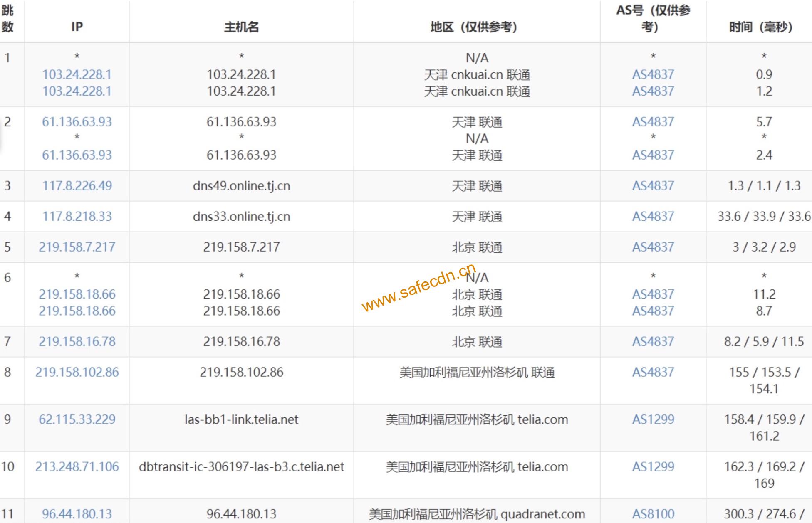Select the hostname dns33.online.tj.cn
The image size is (812, 523).
point(241,217)
